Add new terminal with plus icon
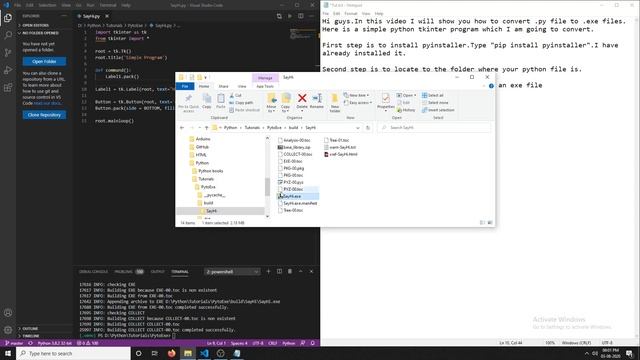Image resolution: width=640 pixels, height=360 pixels. 268,271
